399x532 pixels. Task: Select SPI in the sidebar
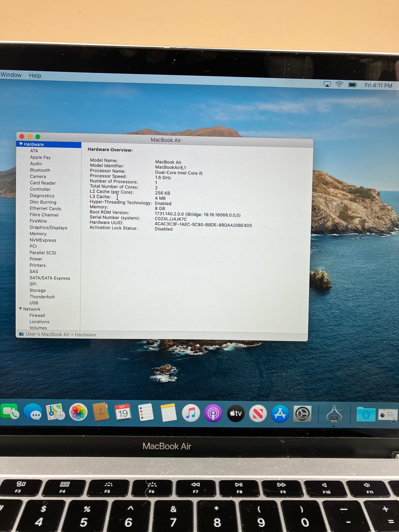pos(33,284)
